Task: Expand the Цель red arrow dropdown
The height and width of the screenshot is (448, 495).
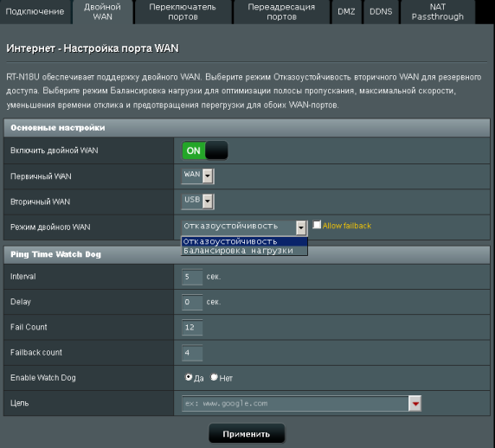Action: click(x=415, y=404)
